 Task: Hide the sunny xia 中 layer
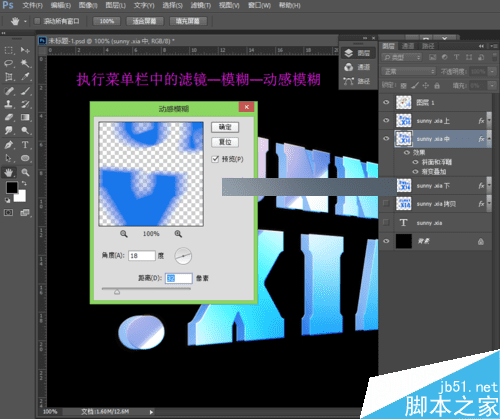[x=386, y=138]
